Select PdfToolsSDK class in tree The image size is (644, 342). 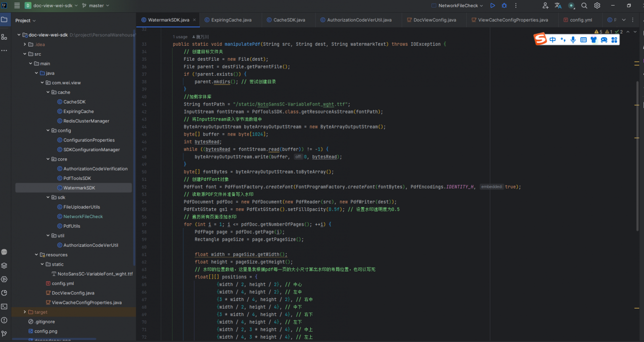77,179
